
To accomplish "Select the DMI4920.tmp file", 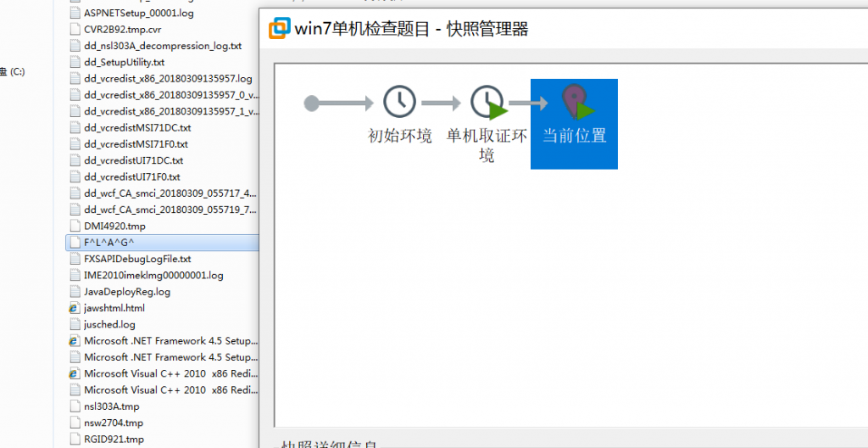I will point(162,227).
